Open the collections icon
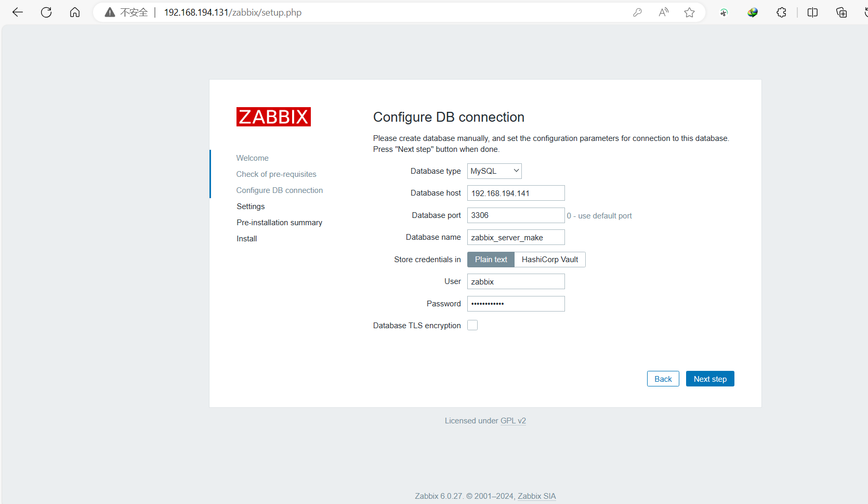The height and width of the screenshot is (504, 868). pos(841,12)
